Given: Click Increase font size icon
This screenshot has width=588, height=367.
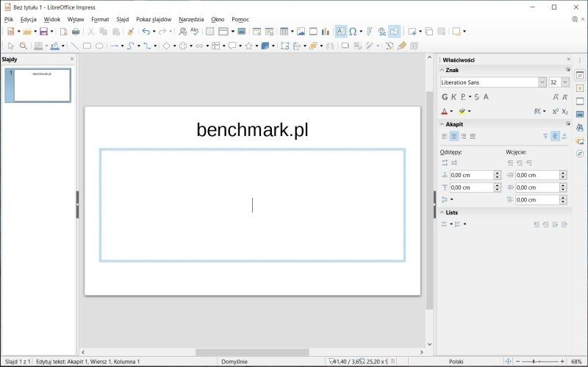Looking at the screenshot, I should [556, 97].
